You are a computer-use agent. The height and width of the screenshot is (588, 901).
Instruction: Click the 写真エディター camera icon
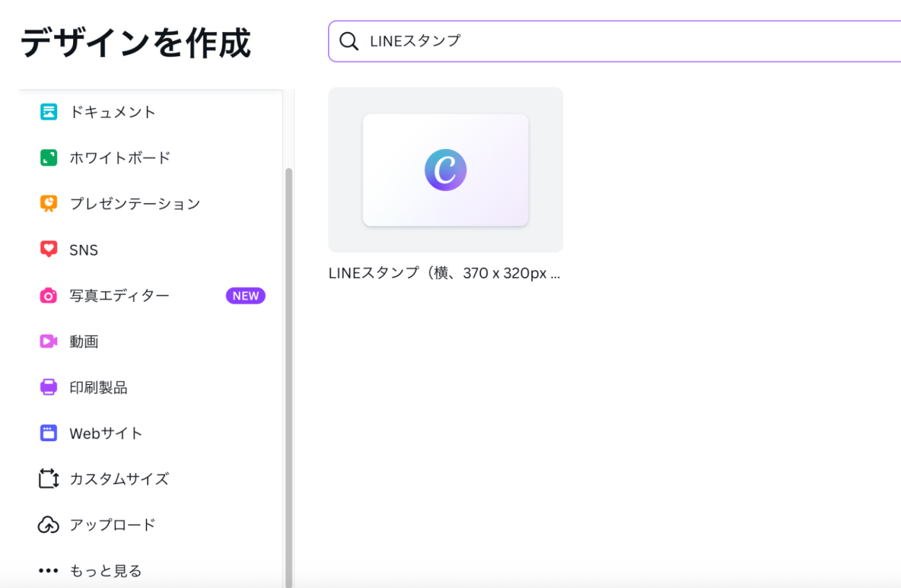(49, 295)
